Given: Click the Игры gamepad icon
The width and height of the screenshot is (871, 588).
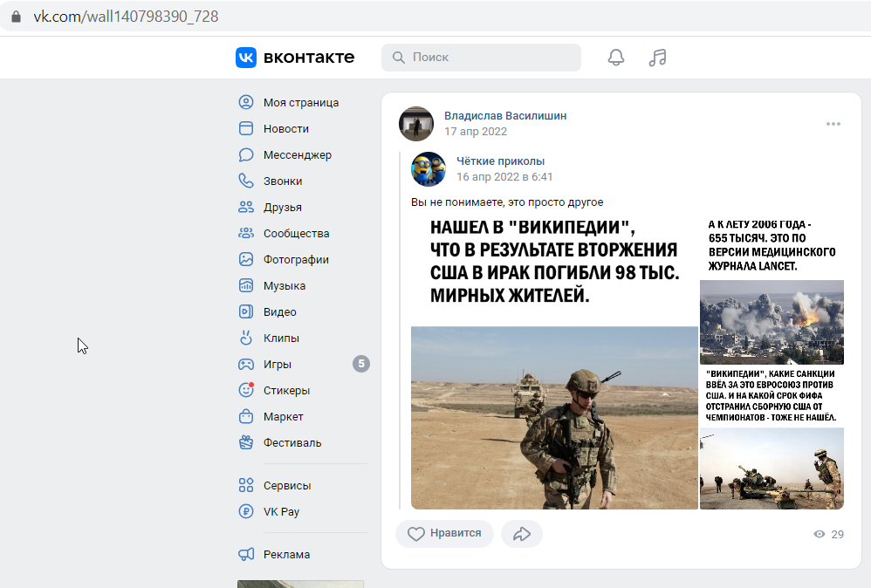Looking at the screenshot, I should coord(246,365).
